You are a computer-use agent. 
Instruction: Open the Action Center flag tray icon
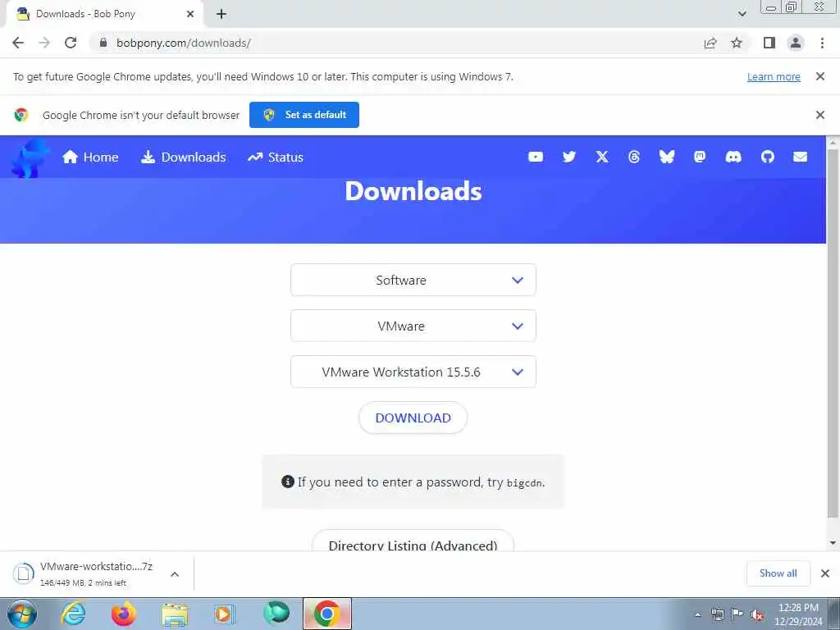(737, 614)
